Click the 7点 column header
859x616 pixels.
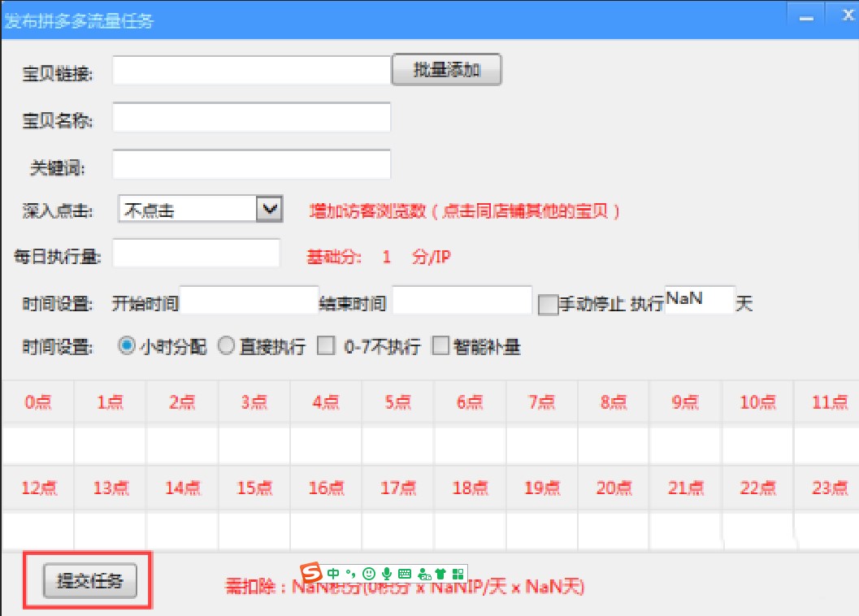click(x=542, y=402)
